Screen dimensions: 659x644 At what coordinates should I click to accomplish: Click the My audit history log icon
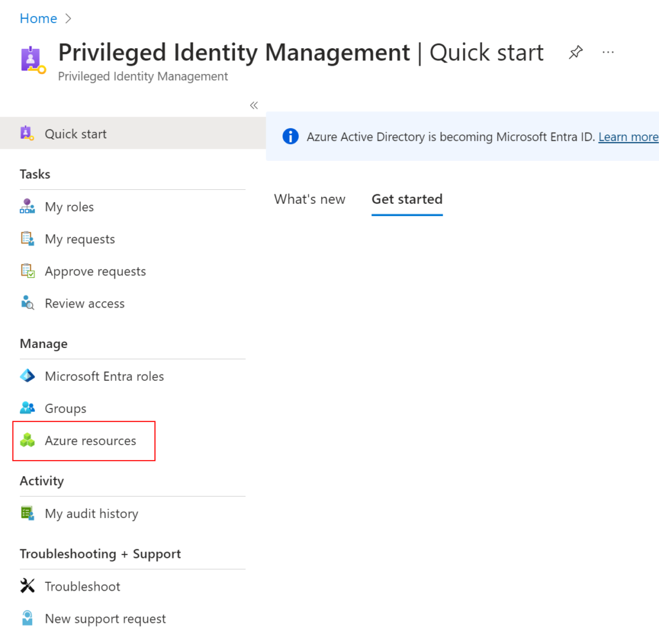point(28,513)
